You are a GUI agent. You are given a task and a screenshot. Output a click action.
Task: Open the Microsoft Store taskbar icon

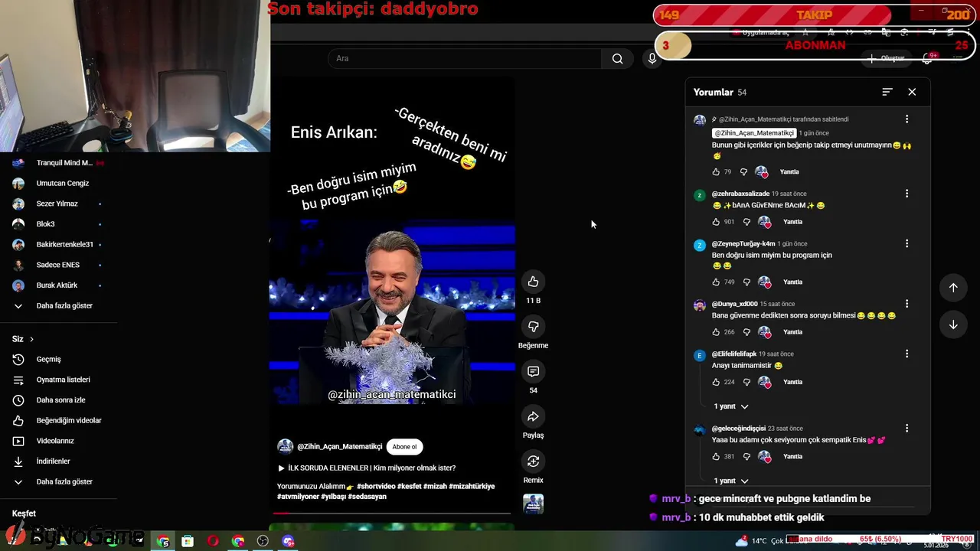(x=188, y=541)
